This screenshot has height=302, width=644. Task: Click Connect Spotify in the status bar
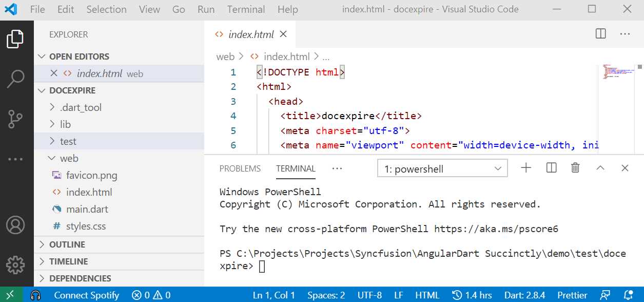[x=87, y=295]
